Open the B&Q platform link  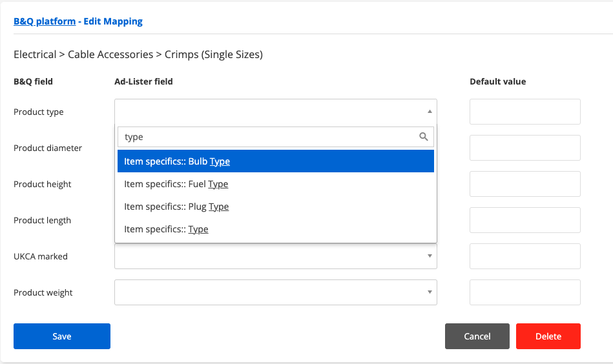[x=45, y=21]
